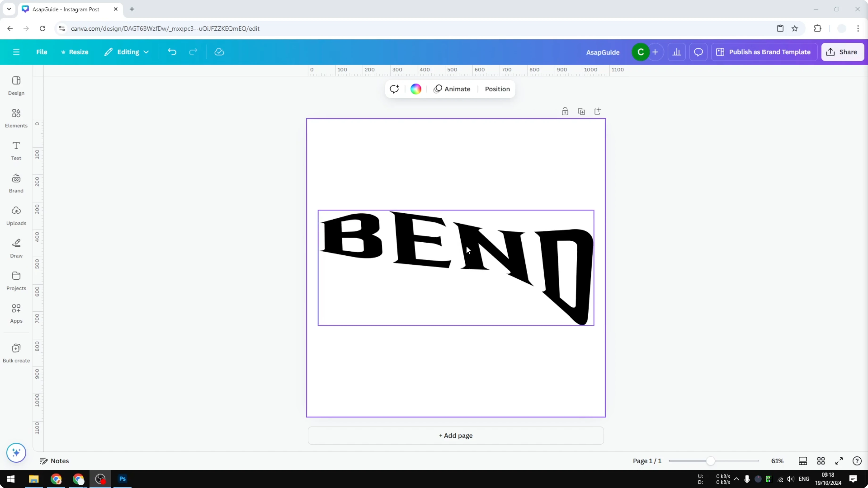Open the Uploads panel

(16, 215)
